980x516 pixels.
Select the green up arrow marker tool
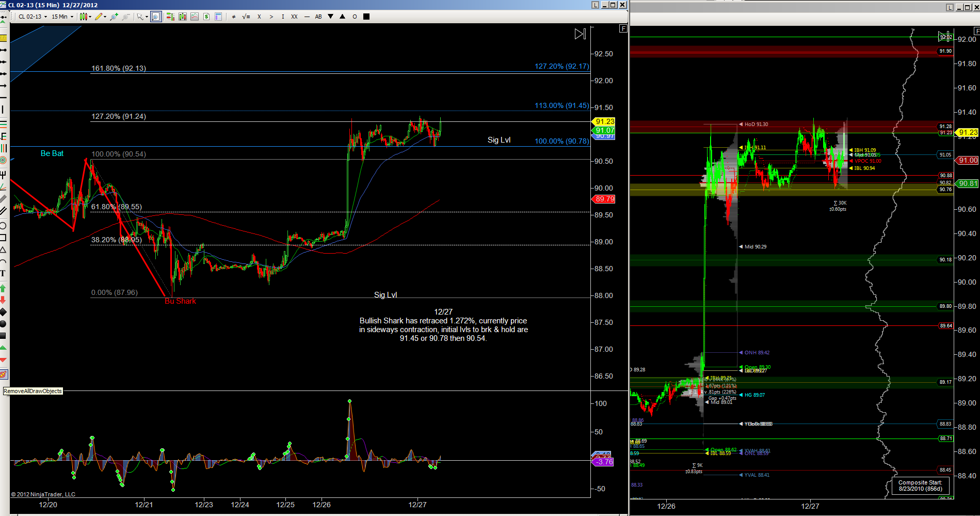(3, 288)
